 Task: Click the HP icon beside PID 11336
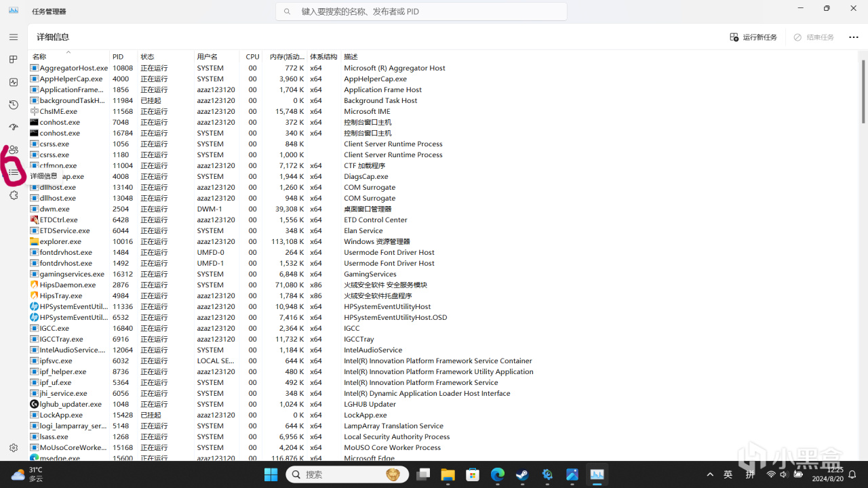(34, 306)
